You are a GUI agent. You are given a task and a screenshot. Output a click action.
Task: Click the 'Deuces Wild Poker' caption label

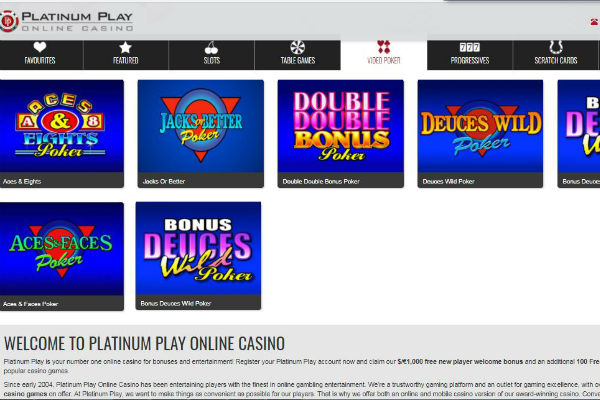pyautogui.click(x=448, y=181)
